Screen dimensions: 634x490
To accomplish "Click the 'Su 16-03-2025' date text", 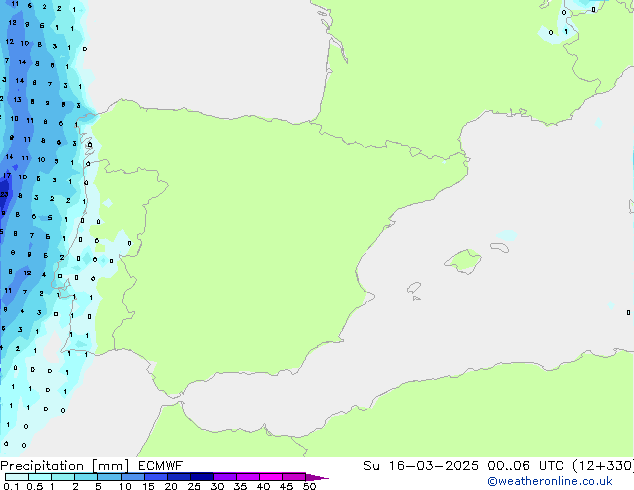I will [x=421, y=465].
